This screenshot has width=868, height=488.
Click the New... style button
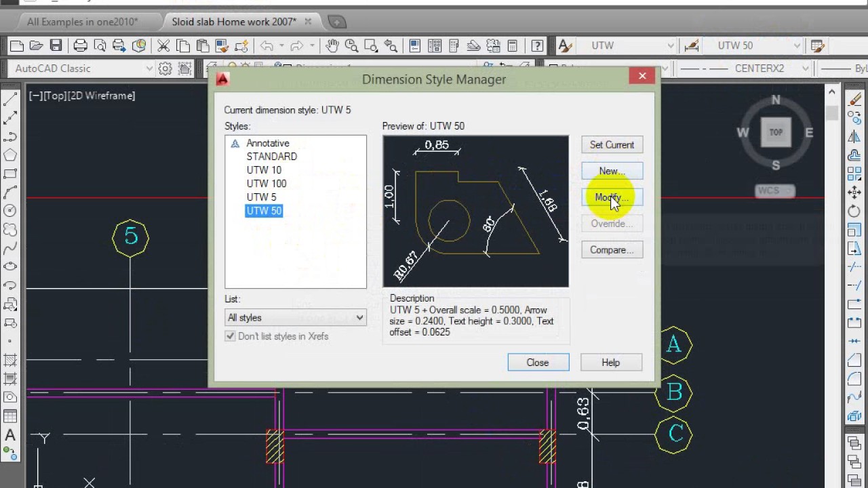pyautogui.click(x=612, y=171)
